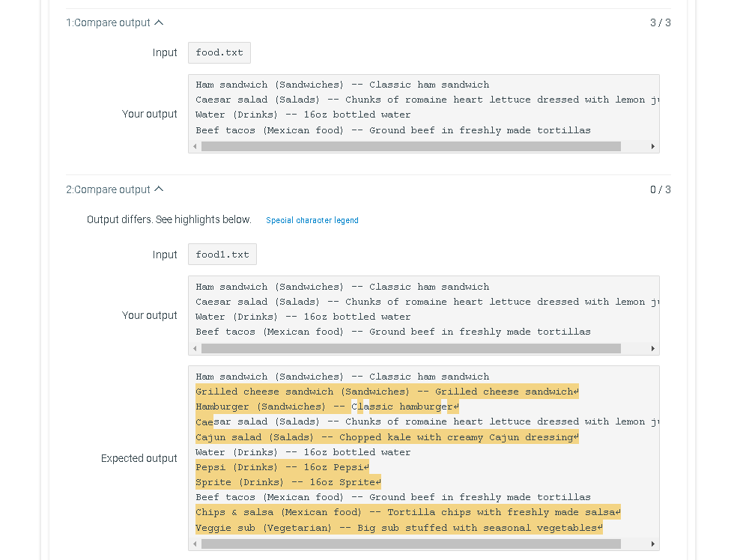Click the collapse chevron beside test 2 title
Screen dimensions: 737x560
pyautogui.click(x=157, y=189)
